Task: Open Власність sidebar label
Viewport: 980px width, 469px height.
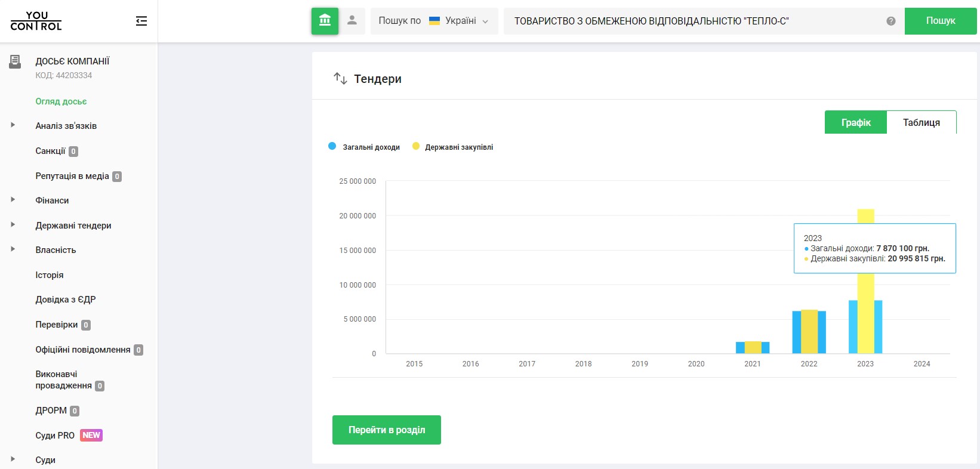Action: click(x=56, y=250)
